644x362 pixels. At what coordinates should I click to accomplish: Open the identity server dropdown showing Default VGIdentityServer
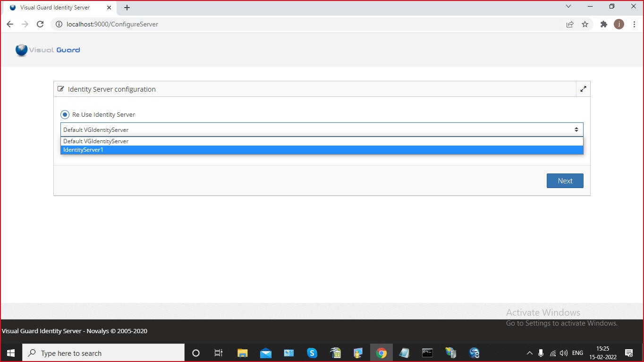(x=322, y=129)
